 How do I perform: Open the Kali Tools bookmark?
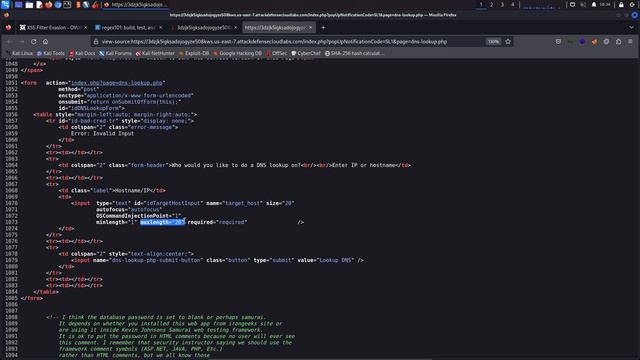click(x=51, y=53)
